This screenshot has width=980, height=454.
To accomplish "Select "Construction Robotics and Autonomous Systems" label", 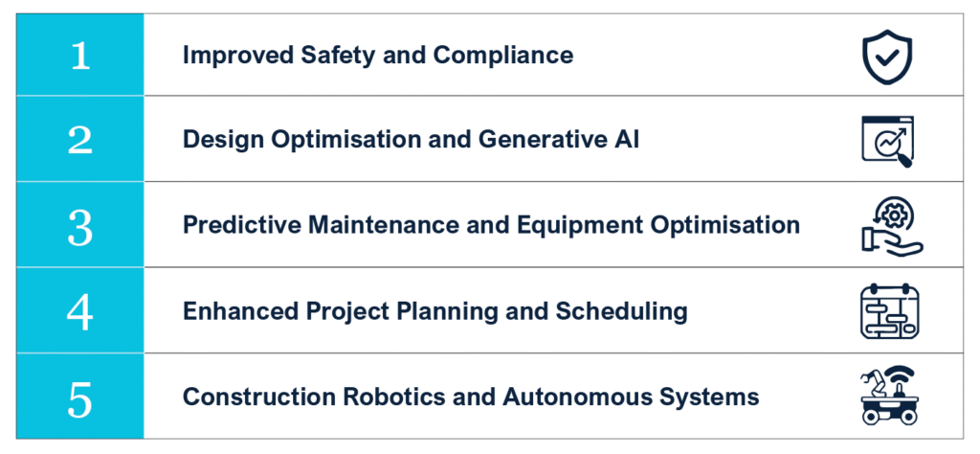I will pos(471,397).
